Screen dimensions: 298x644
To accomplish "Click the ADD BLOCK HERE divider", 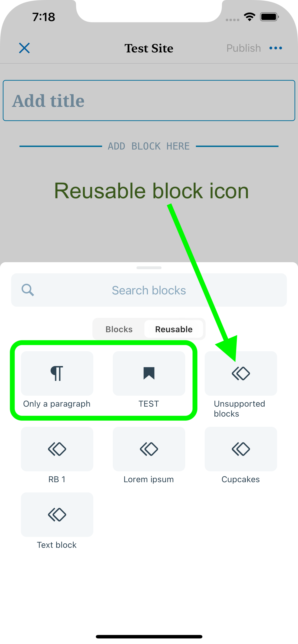I will [x=149, y=146].
